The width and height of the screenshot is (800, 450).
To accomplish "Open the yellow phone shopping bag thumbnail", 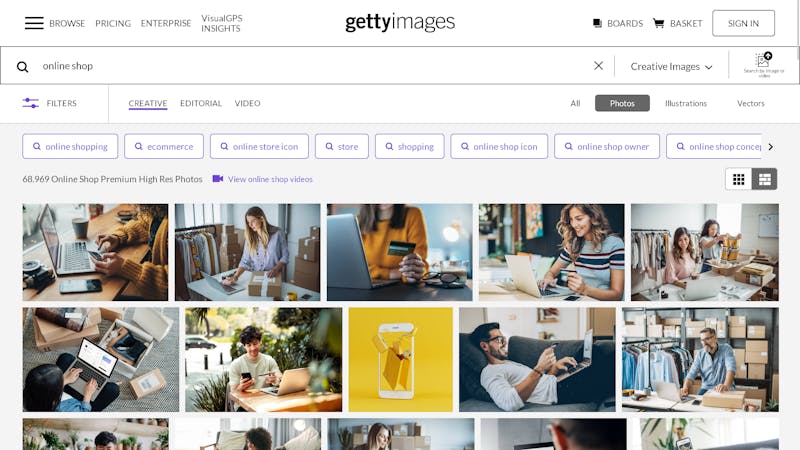I will coord(401,359).
